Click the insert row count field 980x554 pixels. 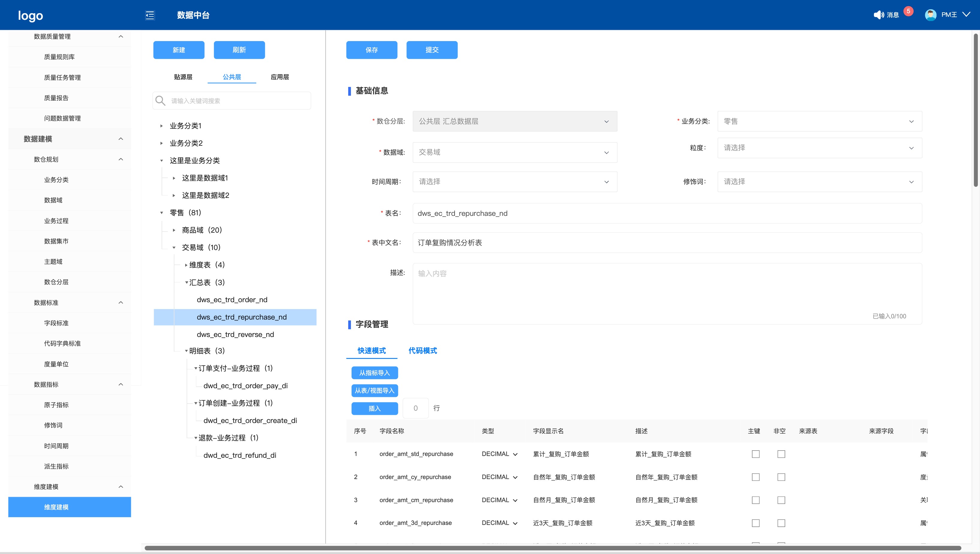(415, 408)
